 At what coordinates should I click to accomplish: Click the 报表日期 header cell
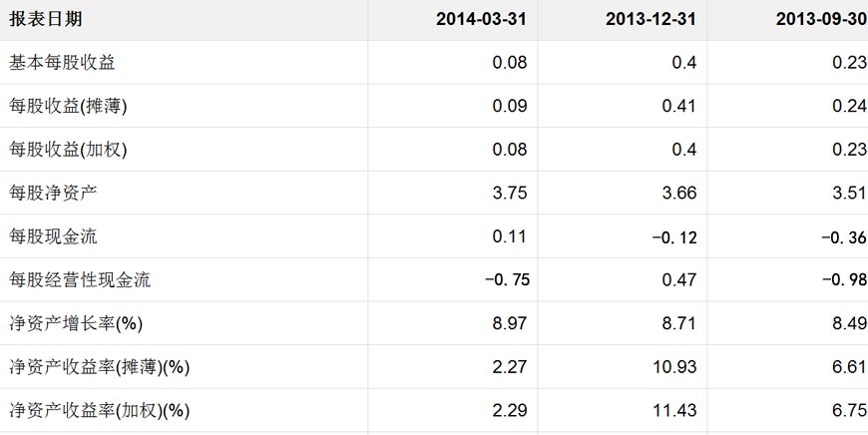pos(46,19)
